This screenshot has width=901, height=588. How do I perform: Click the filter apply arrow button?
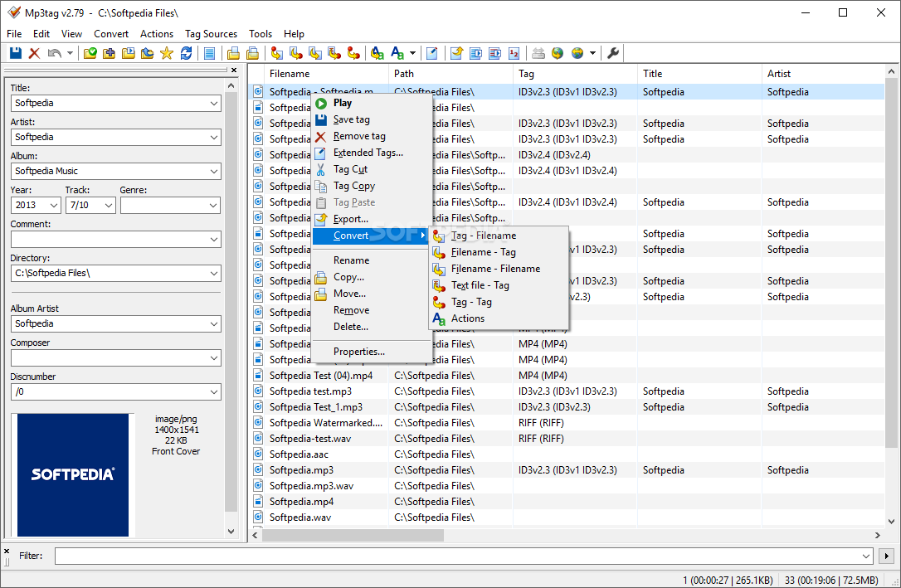tap(886, 556)
